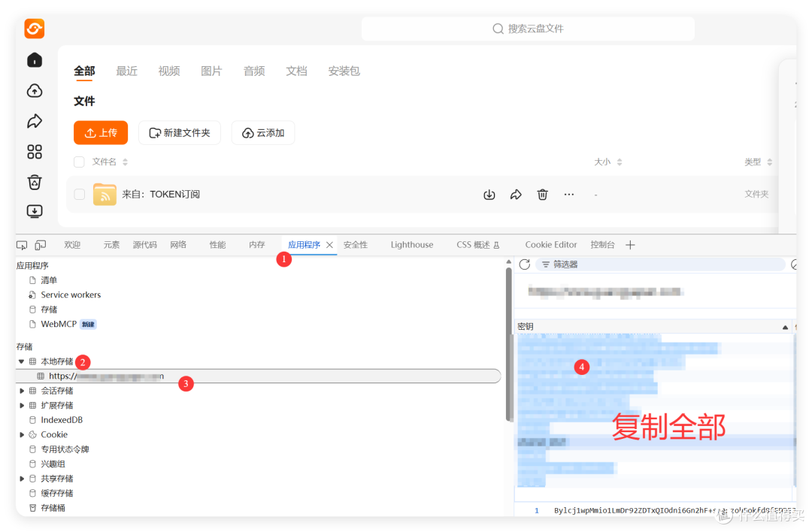Click the 新建文件夹 button

(x=180, y=133)
